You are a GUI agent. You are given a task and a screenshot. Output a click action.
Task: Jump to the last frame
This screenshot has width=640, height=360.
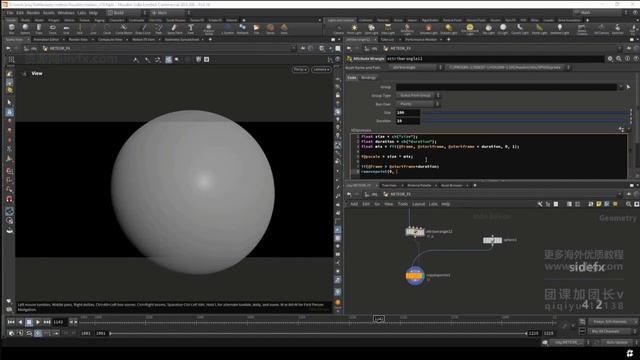(x=47, y=322)
